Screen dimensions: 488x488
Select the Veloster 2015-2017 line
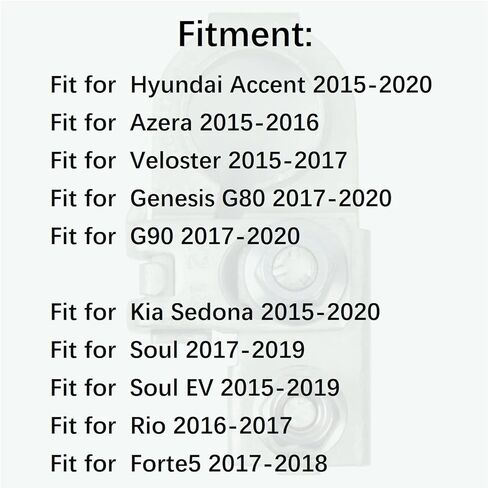(199, 160)
